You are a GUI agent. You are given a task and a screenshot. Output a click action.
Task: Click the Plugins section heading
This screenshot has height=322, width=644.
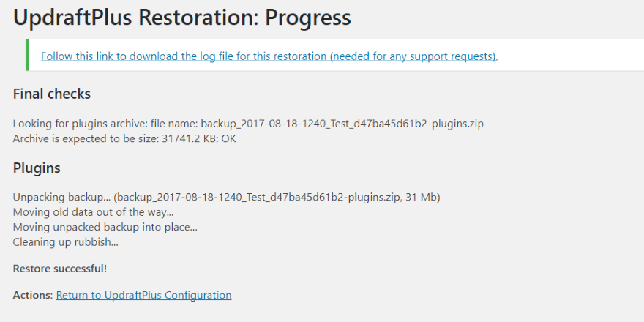(37, 168)
